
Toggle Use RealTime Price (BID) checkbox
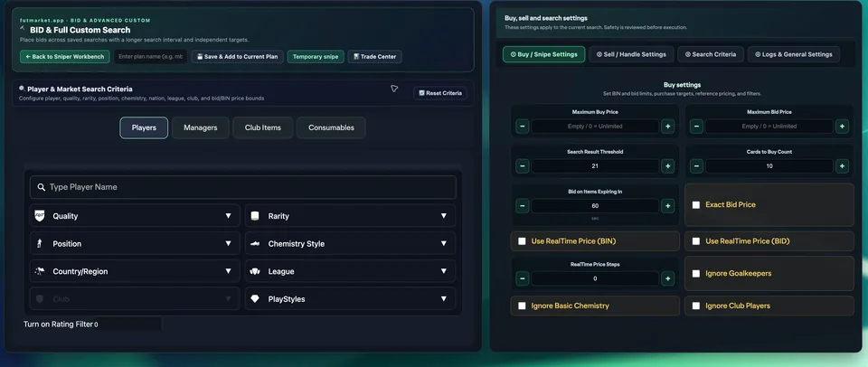[696, 241]
